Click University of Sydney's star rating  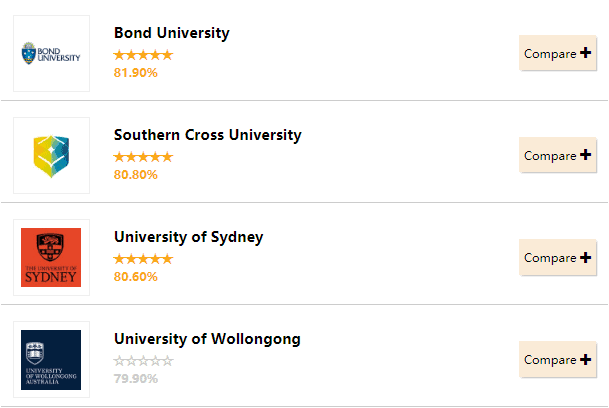click(x=143, y=259)
